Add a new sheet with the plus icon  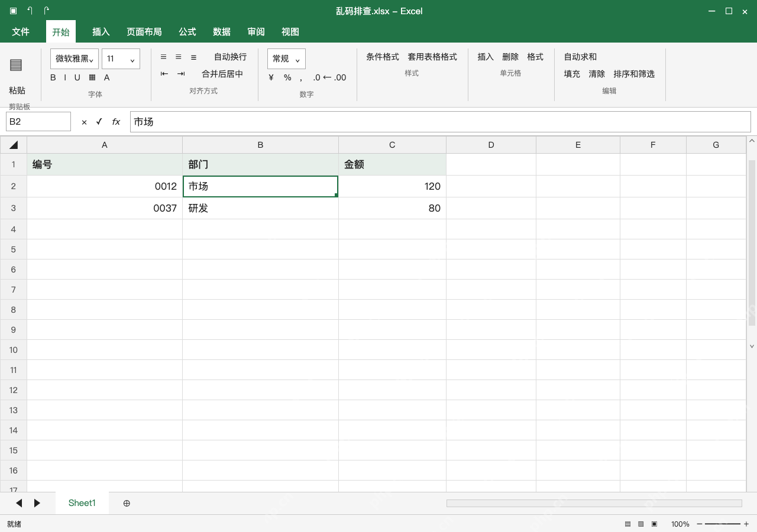coord(127,503)
